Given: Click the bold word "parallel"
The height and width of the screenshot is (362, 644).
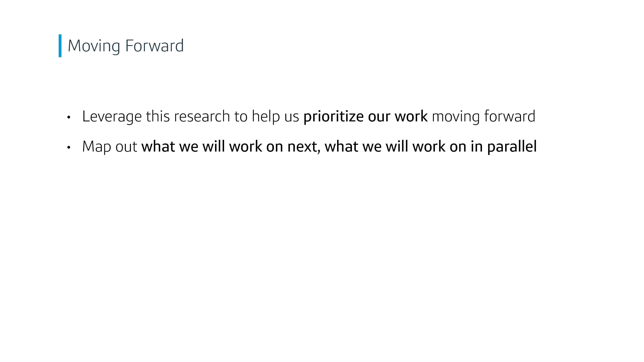Looking at the screenshot, I should (x=512, y=147).
